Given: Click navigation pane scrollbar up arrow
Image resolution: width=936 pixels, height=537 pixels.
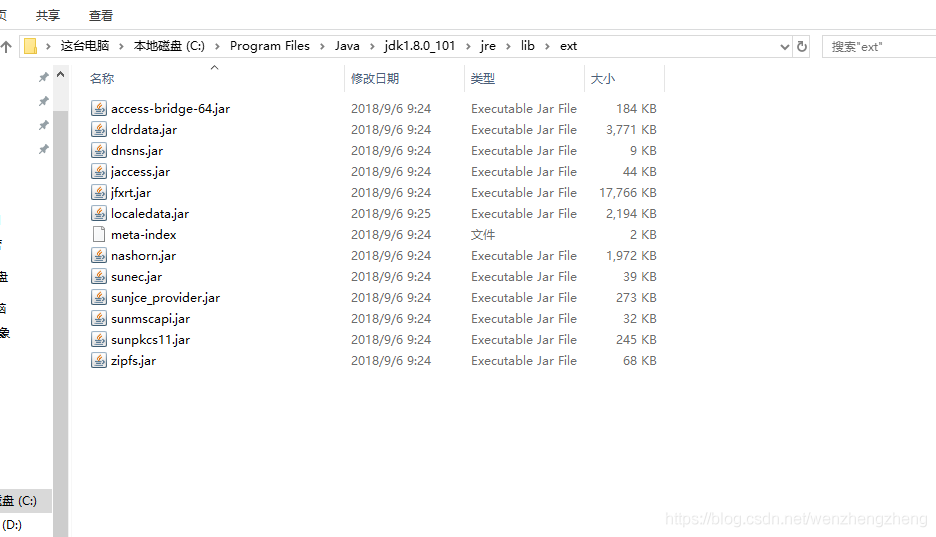Looking at the screenshot, I should click(x=60, y=75).
